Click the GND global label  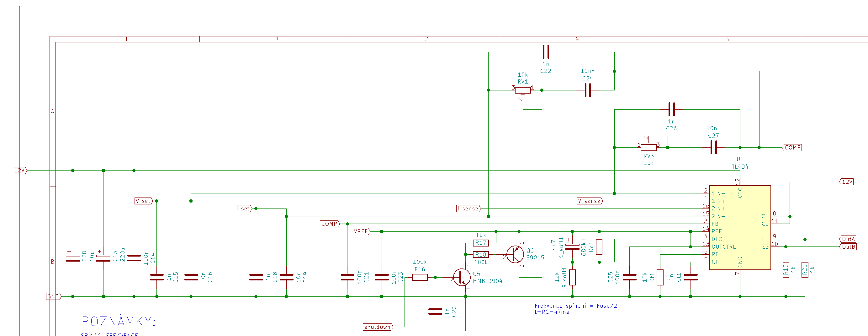54,296
